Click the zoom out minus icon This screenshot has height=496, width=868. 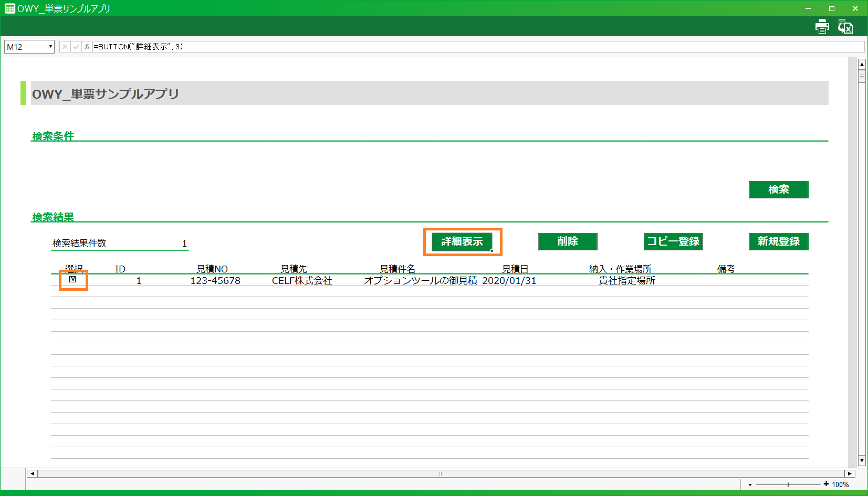(x=750, y=484)
